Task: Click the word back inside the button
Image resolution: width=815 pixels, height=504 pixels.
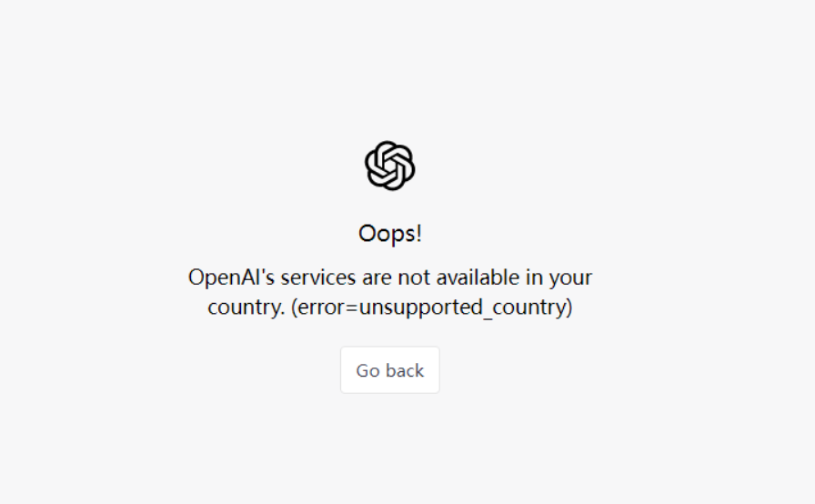Action: pos(405,370)
